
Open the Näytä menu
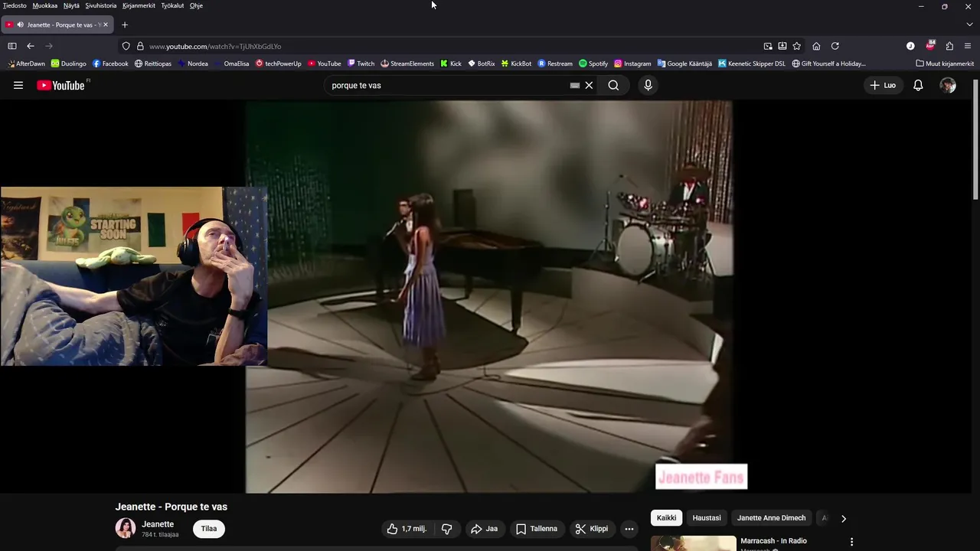click(x=71, y=5)
